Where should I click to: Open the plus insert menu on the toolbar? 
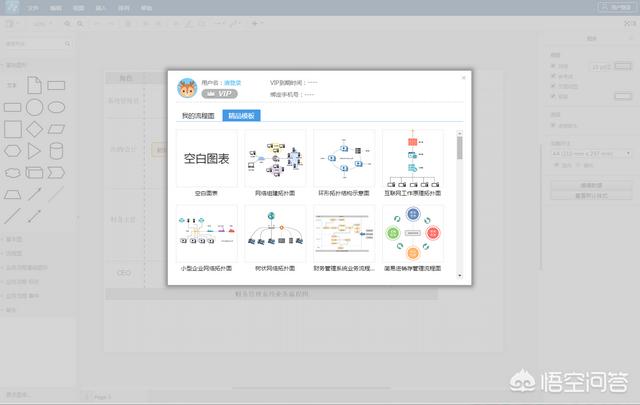(256, 24)
